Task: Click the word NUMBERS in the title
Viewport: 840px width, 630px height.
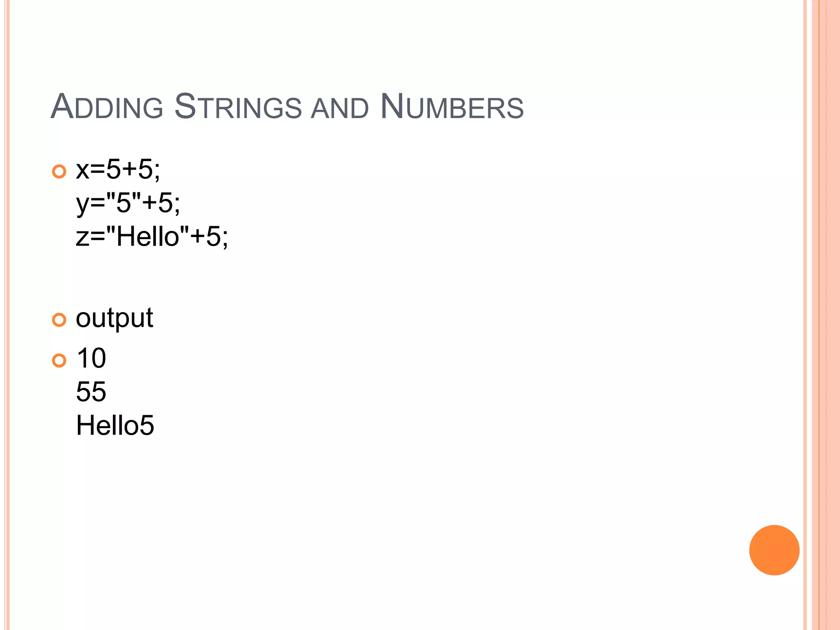Action: coord(452,107)
